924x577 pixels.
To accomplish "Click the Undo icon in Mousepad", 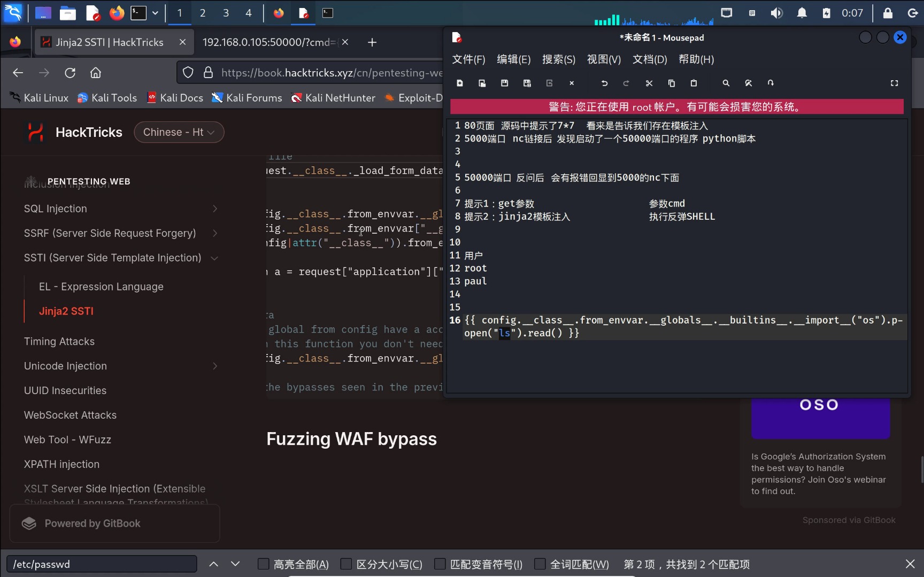I will click(x=604, y=83).
